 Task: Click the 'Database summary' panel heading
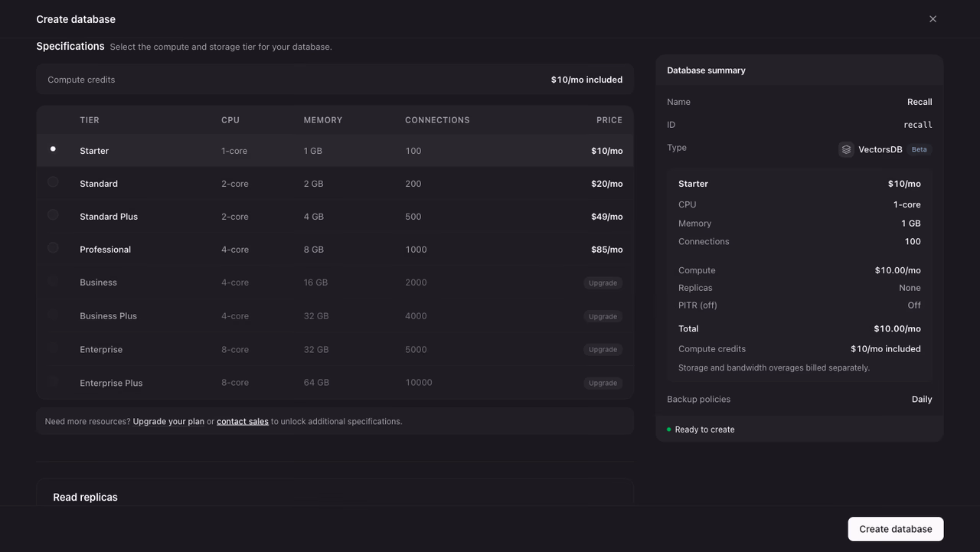click(706, 70)
